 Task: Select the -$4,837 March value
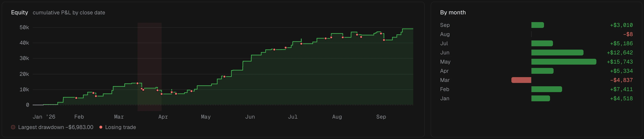[621, 80]
